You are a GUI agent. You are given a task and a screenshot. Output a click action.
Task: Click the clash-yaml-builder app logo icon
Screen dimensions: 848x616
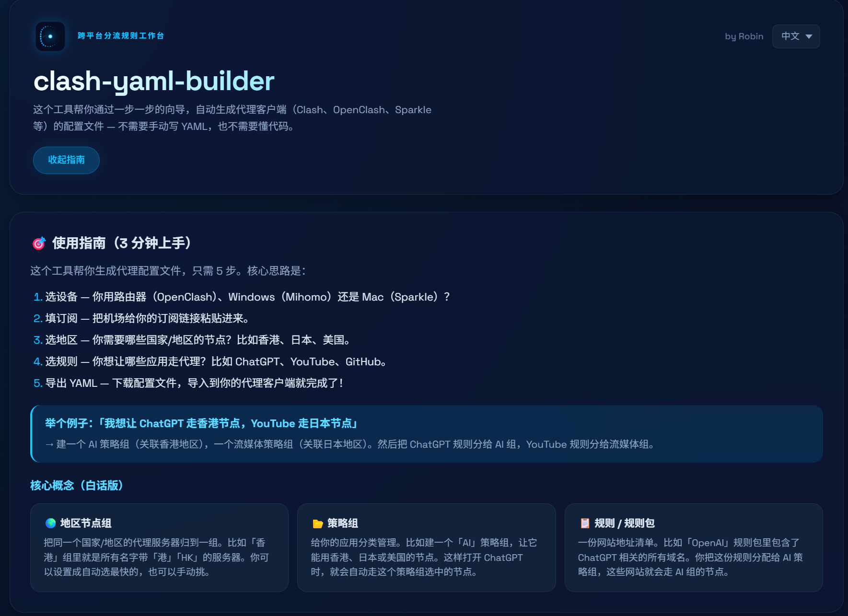pyautogui.click(x=50, y=36)
